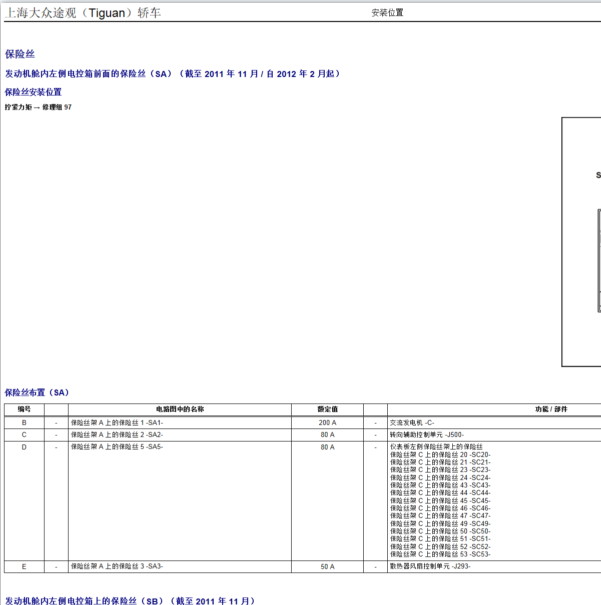Click the header text '安装位置'

[387, 13]
